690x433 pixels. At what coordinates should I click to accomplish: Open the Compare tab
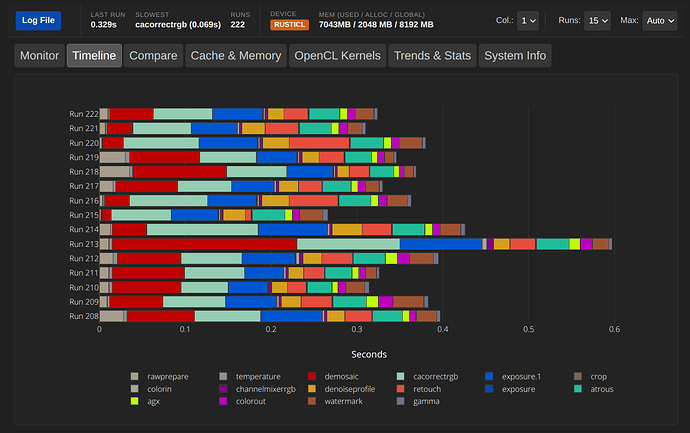[153, 56]
